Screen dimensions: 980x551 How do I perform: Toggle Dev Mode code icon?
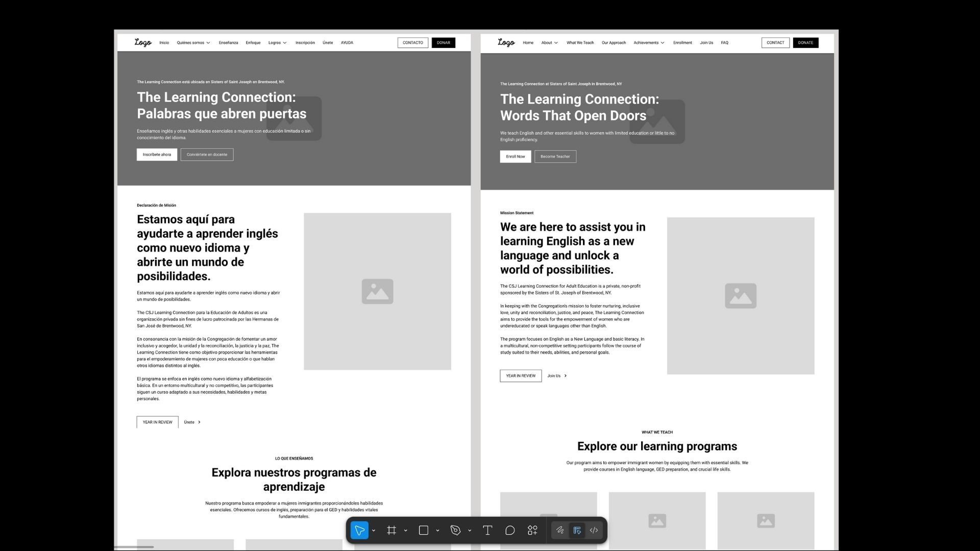click(594, 531)
